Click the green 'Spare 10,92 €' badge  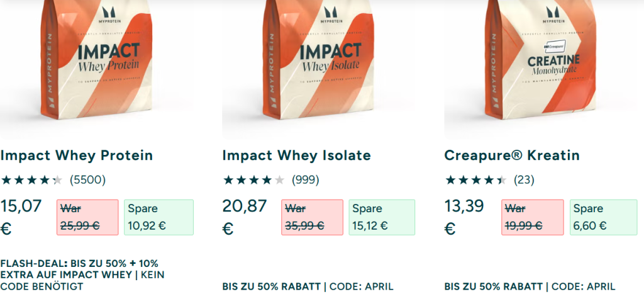pos(157,217)
